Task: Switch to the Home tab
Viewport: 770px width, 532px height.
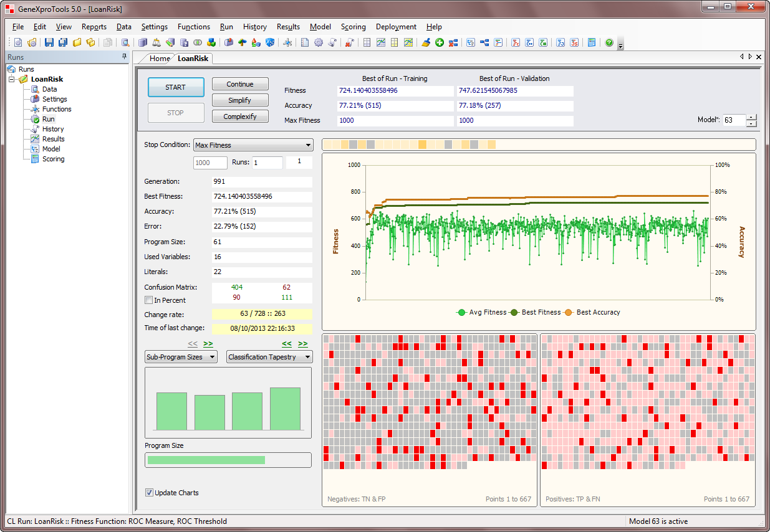Action: click(x=159, y=59)
